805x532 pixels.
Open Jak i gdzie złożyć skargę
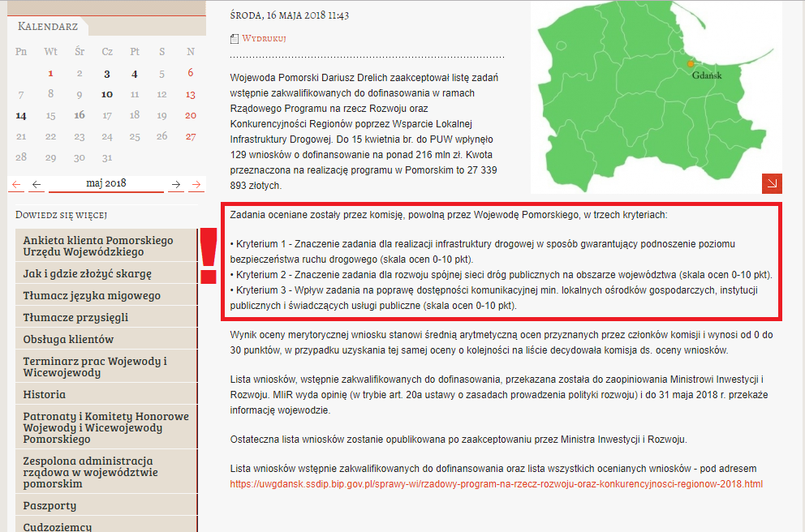tap(106, 273)
